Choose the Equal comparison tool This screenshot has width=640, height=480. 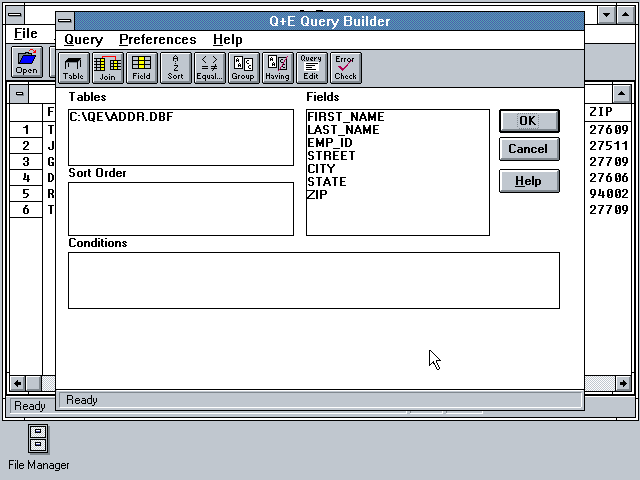tap(209, 68)
